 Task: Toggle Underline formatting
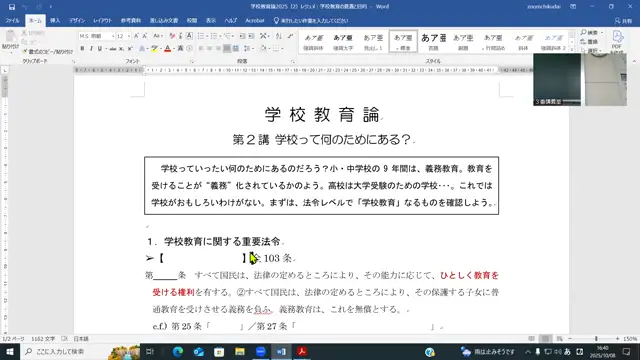click(x=99, y=49)
